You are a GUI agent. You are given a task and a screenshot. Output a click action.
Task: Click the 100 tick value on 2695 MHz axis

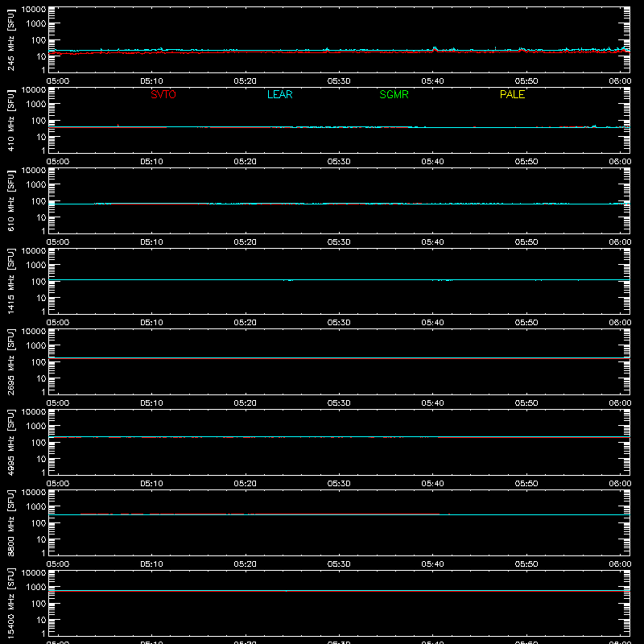coord(39,362)
